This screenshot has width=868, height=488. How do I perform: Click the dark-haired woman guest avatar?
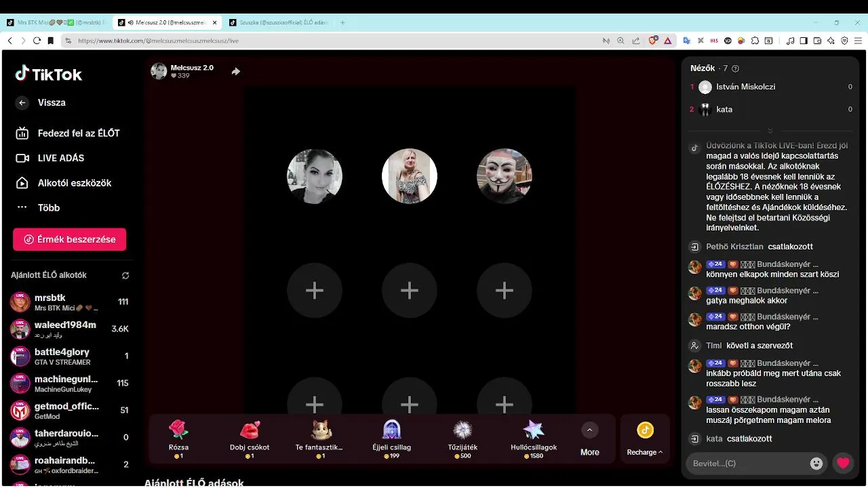coord(315,176)
